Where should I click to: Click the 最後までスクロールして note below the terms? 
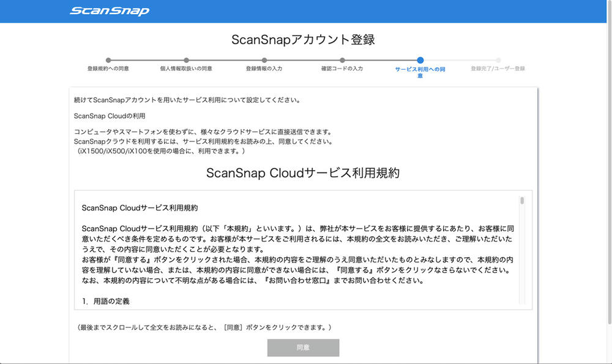203,327
